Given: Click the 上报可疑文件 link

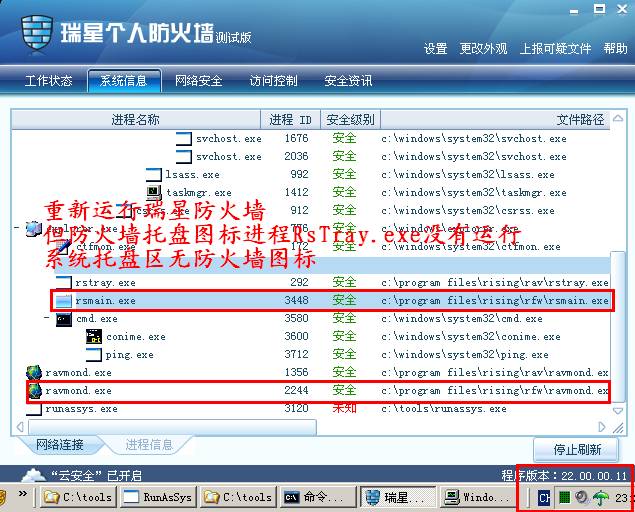Looking at the screenshot, I should click(x=556, y=49).
